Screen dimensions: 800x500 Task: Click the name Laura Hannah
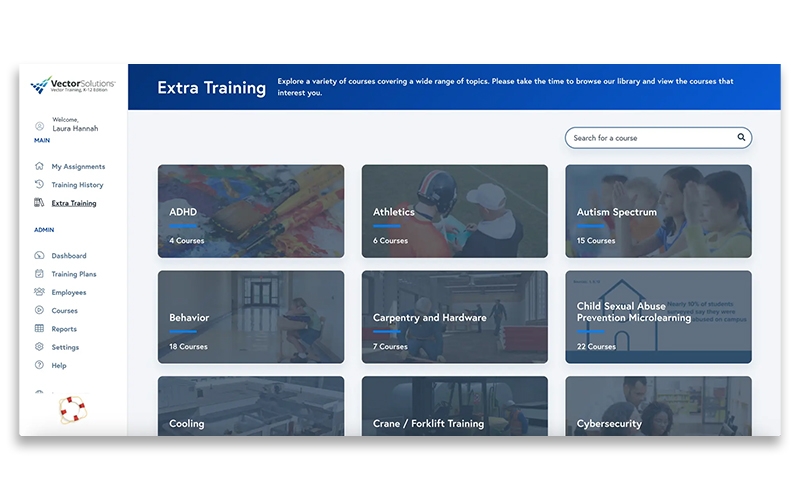75,129
